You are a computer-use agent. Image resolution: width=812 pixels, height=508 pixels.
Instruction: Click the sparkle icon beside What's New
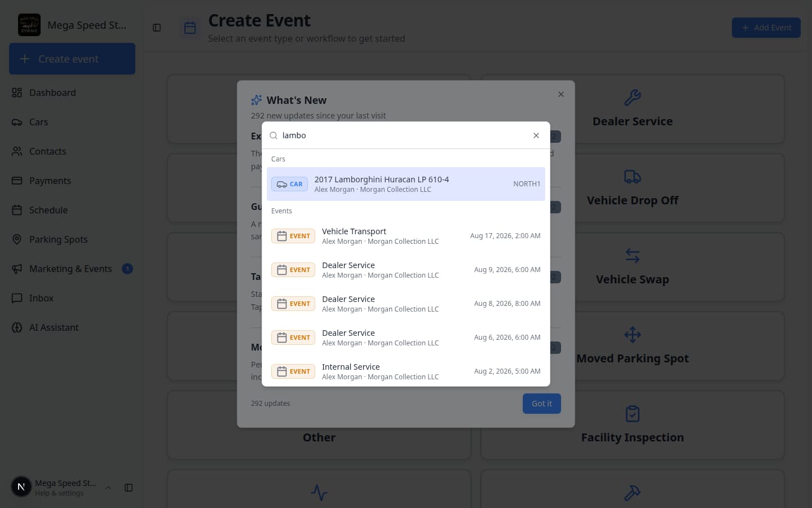point(257,100)
